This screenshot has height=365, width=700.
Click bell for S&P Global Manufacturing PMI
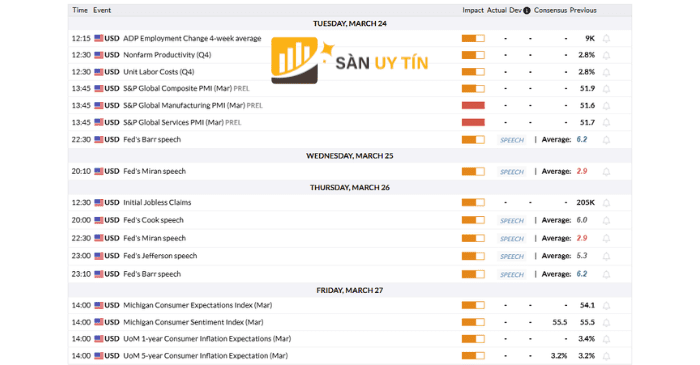[x=606, y=106]
